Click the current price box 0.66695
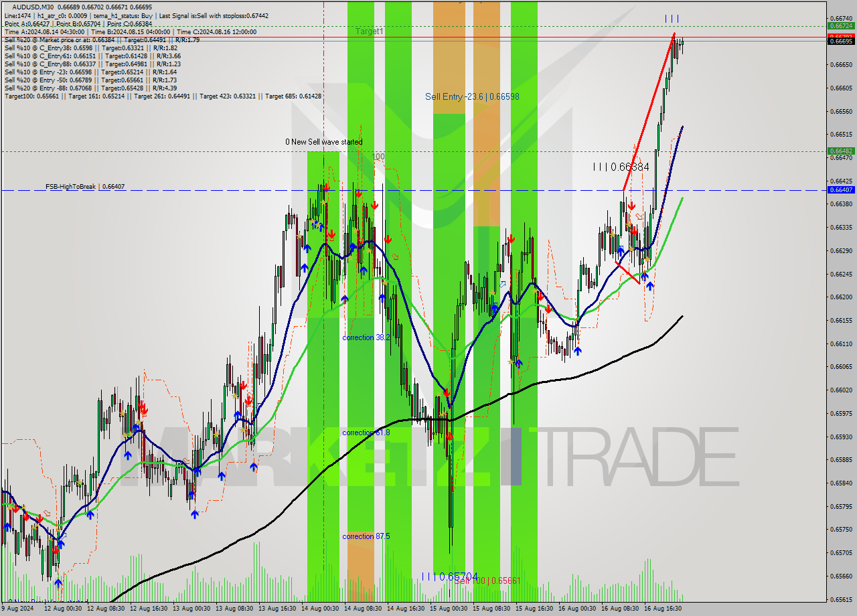 point(841,41)
